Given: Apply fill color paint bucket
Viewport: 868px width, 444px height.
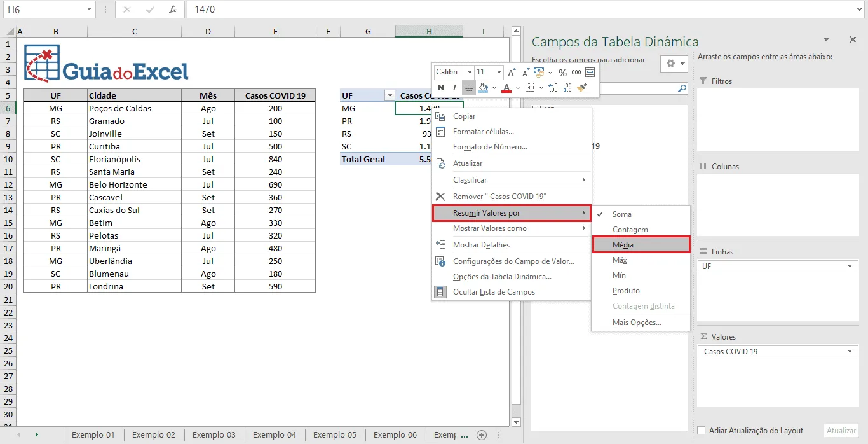Looking at the screenshot, I should [483, 88].
